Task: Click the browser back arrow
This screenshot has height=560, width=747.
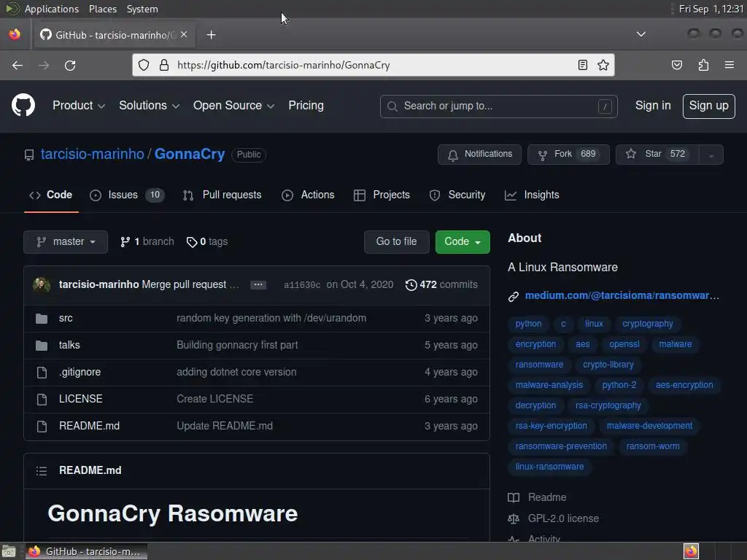Action: point(18,65)
